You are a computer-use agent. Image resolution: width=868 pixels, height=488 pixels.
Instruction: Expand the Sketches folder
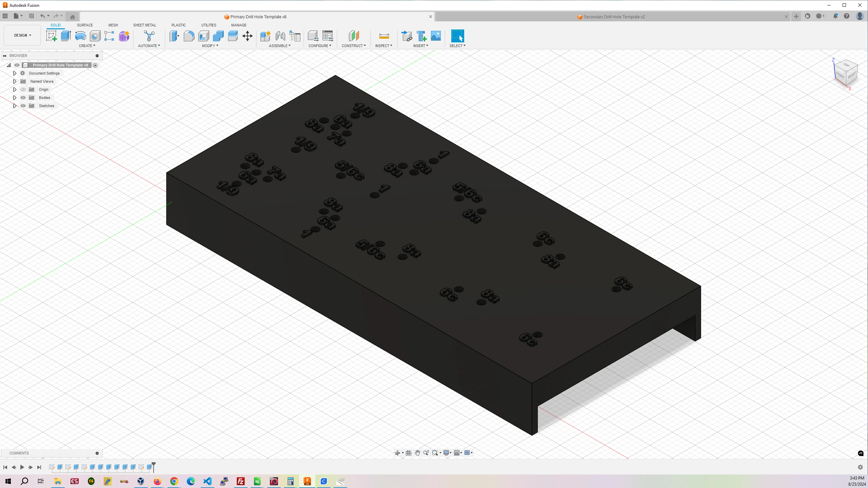point(15,106)
